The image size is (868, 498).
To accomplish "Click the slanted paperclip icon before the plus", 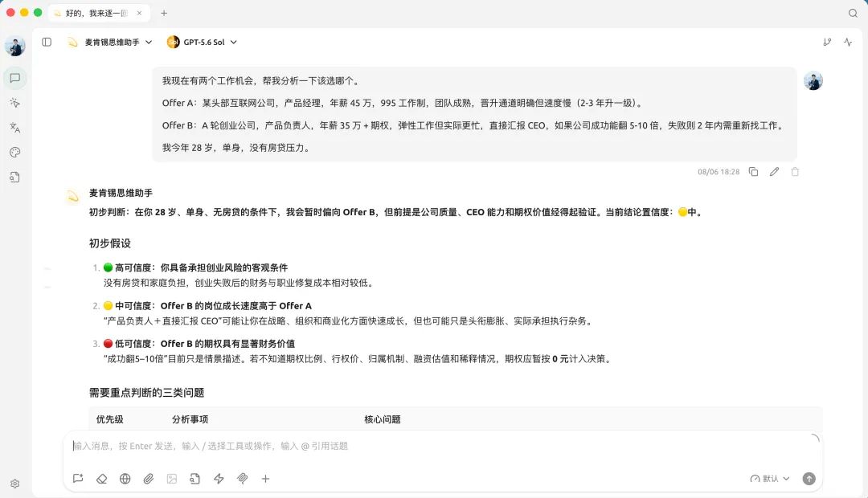I will 243,479.
